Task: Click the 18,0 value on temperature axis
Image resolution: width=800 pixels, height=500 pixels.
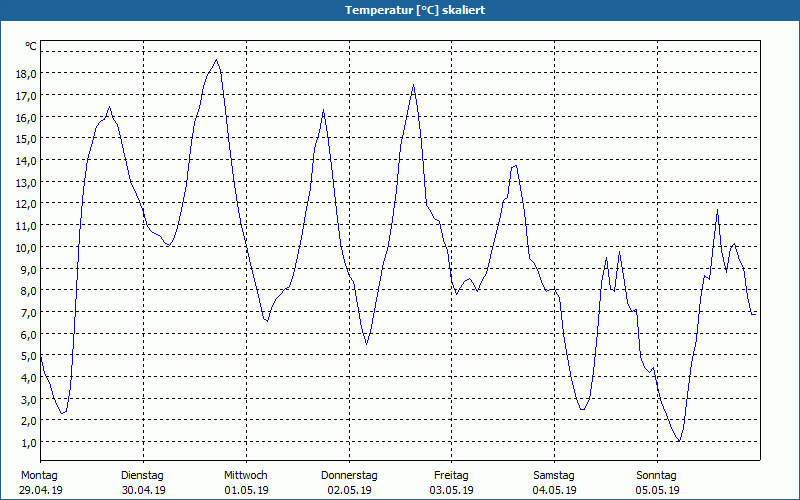Action: point(26,74)
